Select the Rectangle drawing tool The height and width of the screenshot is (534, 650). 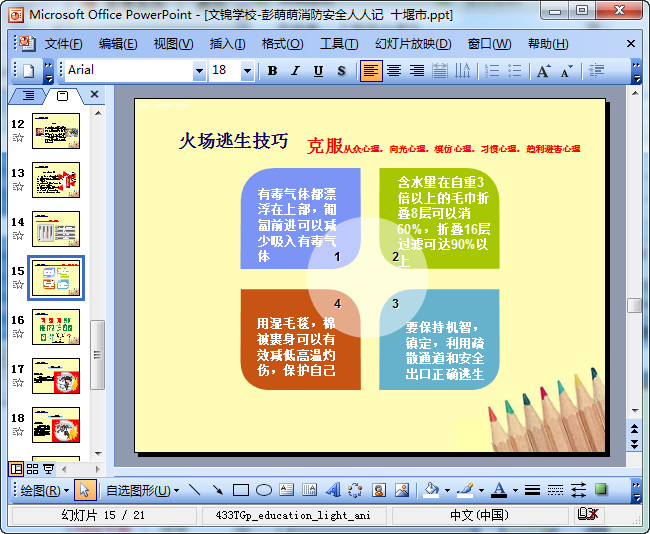click(241, 490)
